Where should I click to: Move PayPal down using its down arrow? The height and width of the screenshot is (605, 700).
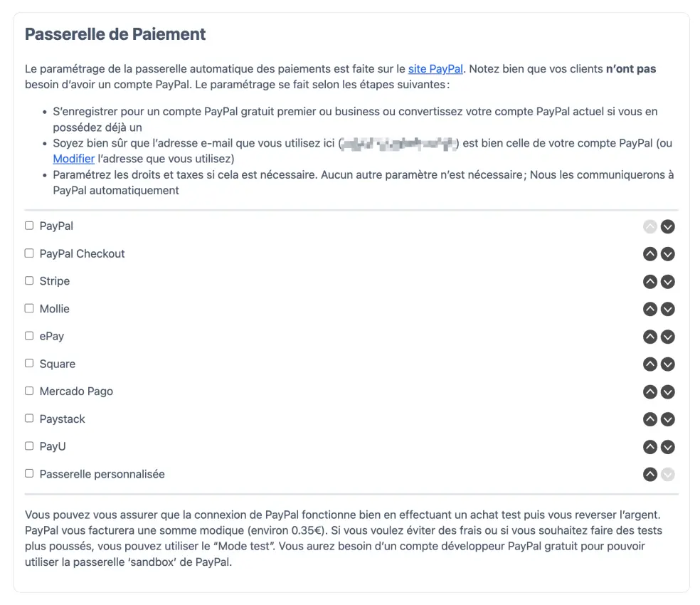point(667,226)
